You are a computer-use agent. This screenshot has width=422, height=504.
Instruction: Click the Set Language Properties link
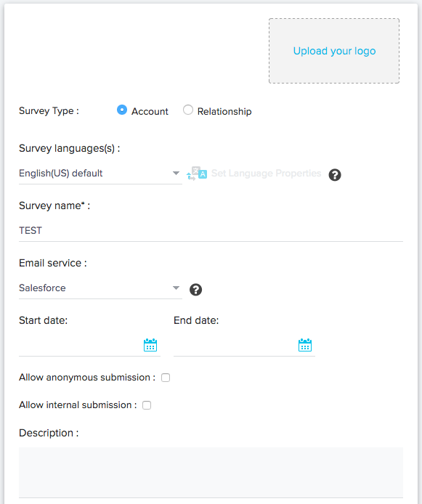point(266,174)
